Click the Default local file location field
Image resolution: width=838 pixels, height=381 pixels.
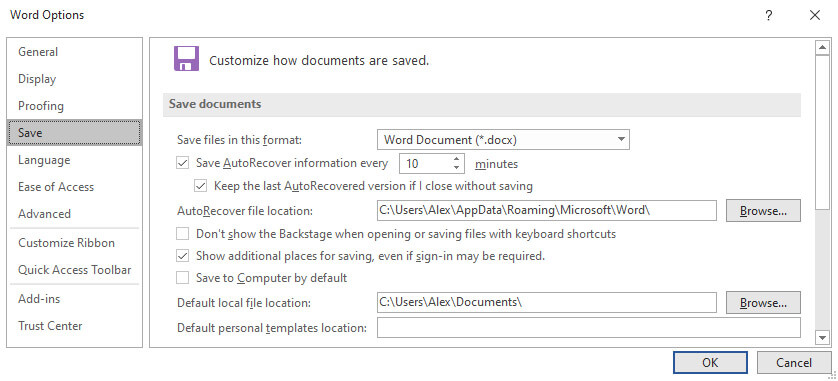pyautogui.click(x=547, y=302)
